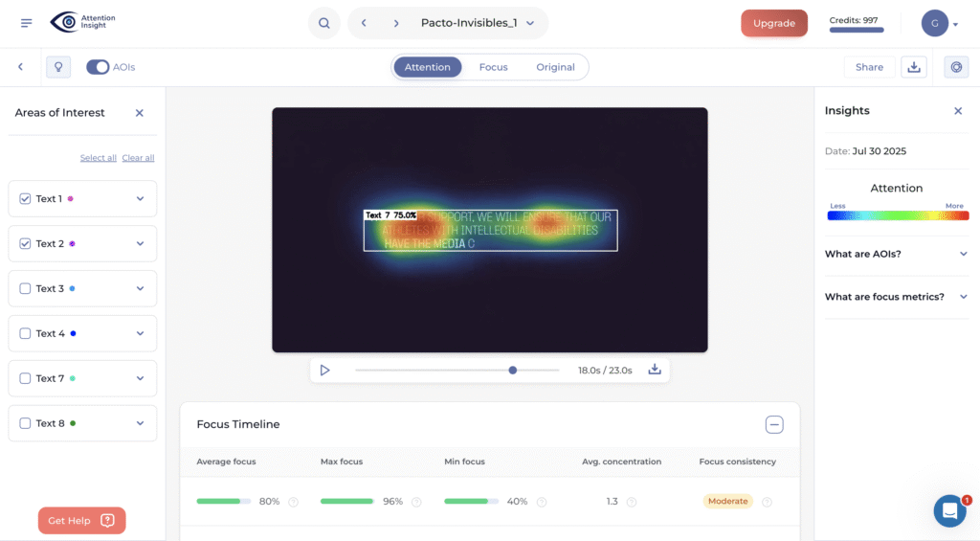
Task: Play the attention video
Action: click(325, 370)
